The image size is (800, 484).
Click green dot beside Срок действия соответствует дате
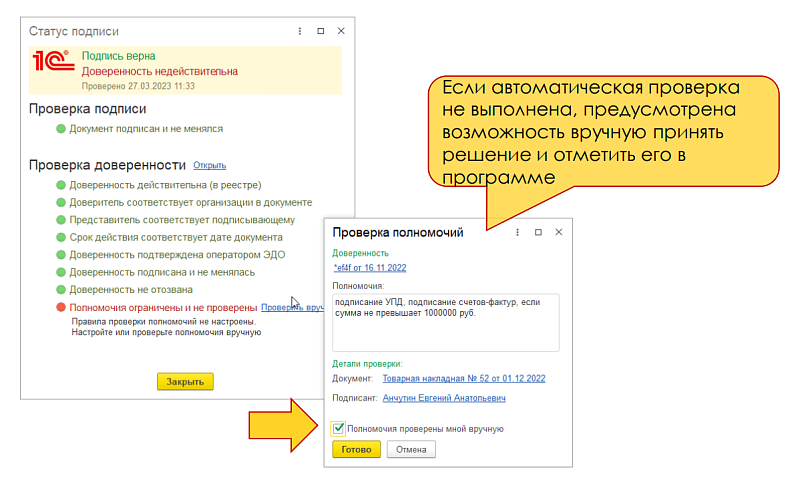pyautogui.click(x=61, y=237)
